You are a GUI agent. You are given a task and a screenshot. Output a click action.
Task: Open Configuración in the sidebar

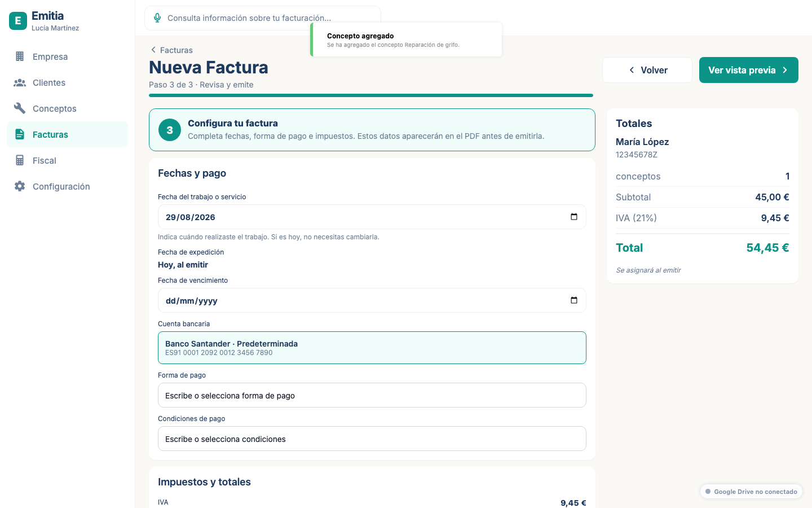tap(67, 186)
